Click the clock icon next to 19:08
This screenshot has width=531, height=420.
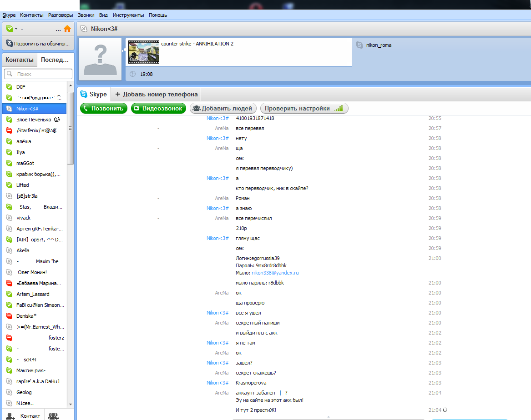[x=133, y=74]
